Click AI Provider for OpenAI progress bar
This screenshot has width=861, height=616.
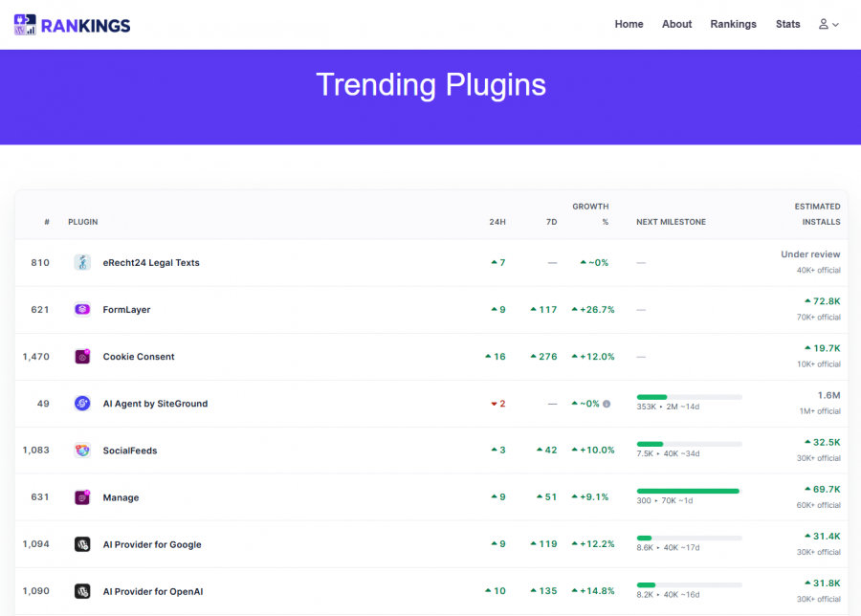tap(689, 584)
